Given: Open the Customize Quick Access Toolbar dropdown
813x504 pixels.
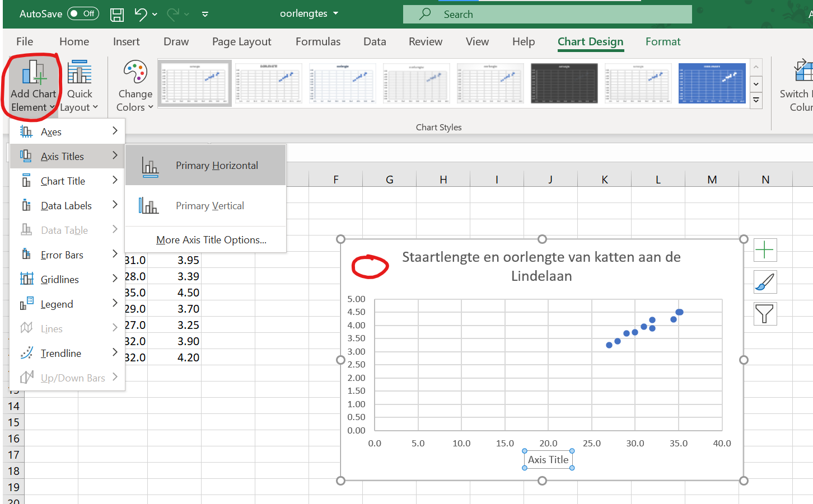Looking at the screenshot, I should click(205, 15).
